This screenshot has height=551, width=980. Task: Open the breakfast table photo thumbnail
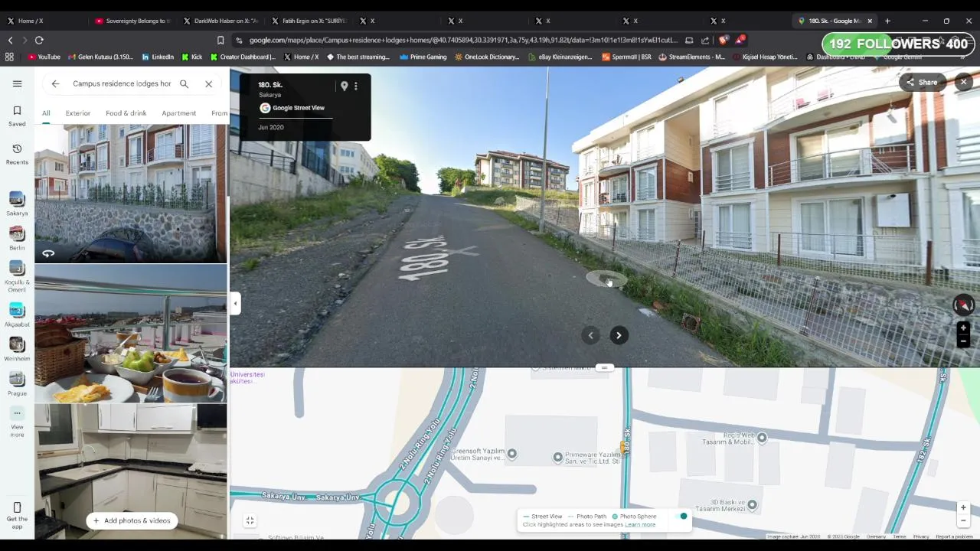130,334
